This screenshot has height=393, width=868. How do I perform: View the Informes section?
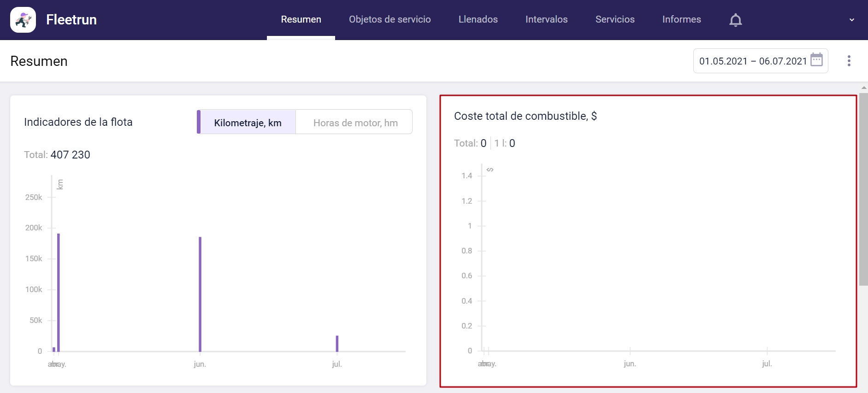pyautogui.click(x=681, y=19)
